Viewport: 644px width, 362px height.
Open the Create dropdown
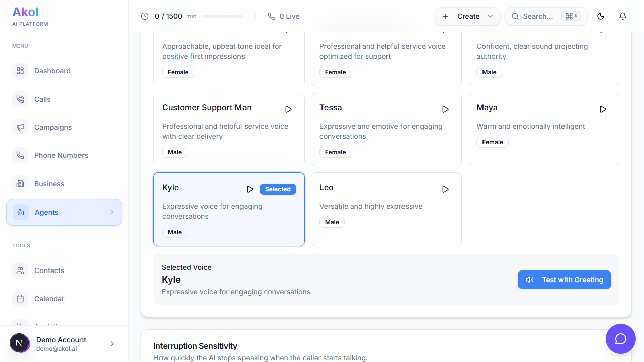(467, 16)
